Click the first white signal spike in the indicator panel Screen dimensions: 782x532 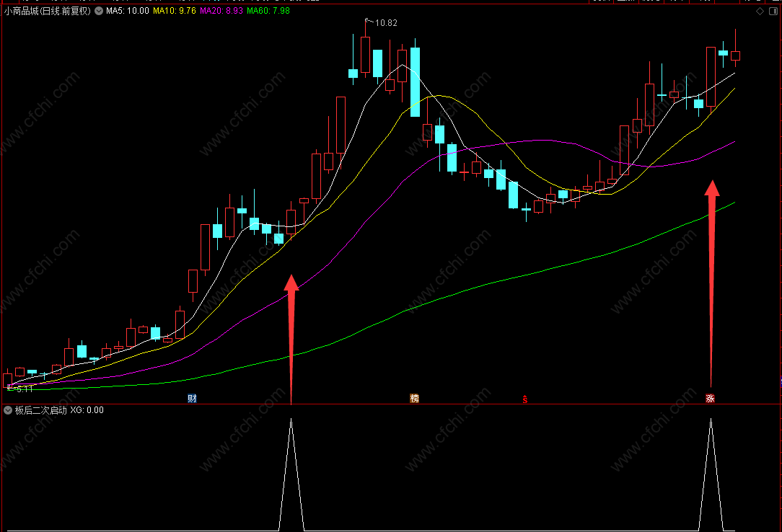tap(291, 474)
